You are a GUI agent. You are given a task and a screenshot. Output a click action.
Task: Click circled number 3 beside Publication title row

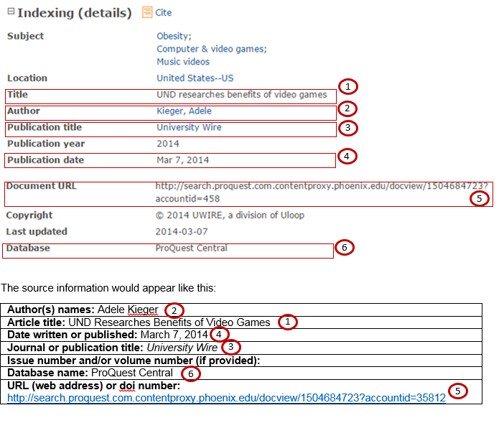[x=347, y=129]
